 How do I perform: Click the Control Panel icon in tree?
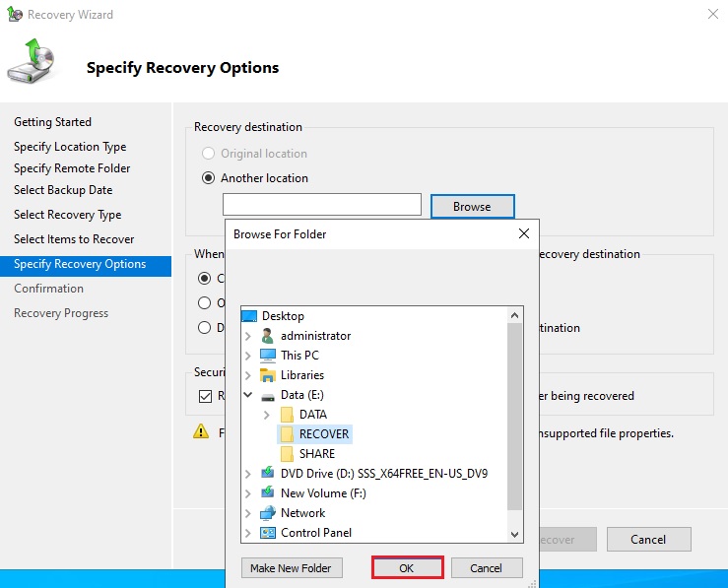point(267,533)
